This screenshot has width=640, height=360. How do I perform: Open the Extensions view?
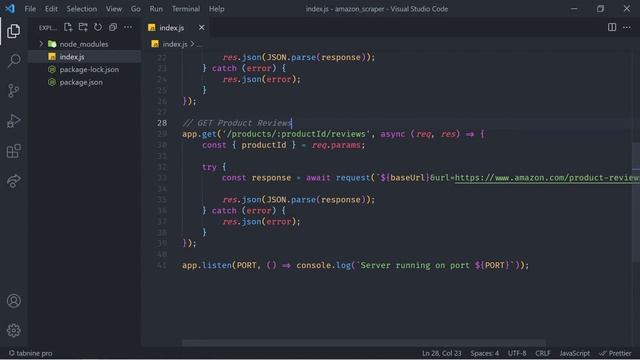tap(13, 151)
